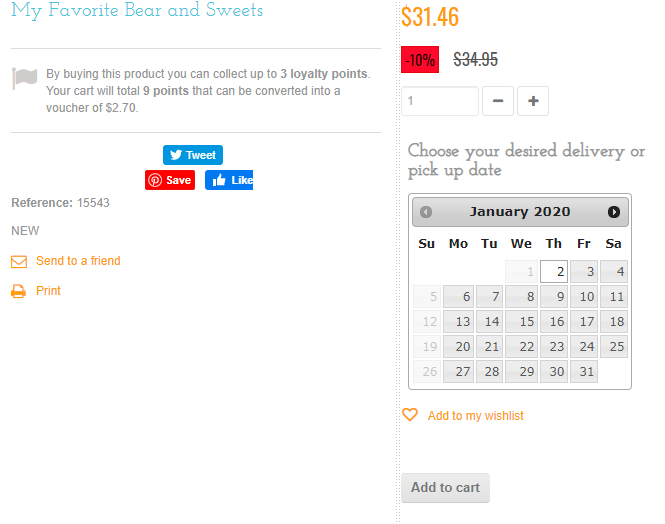
Task: Click the envelope icon beside Send to a friend
Action: point(19,261)
